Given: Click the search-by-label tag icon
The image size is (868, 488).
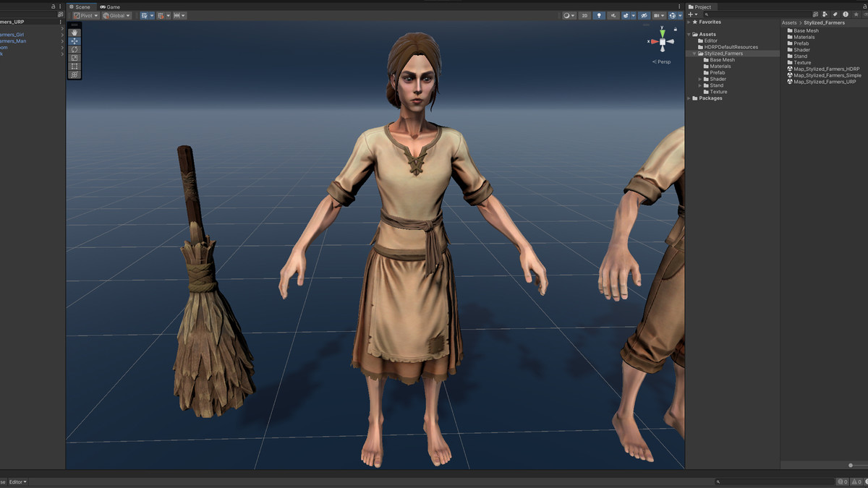Looking at the screenshot, I should tap(835, 14).
